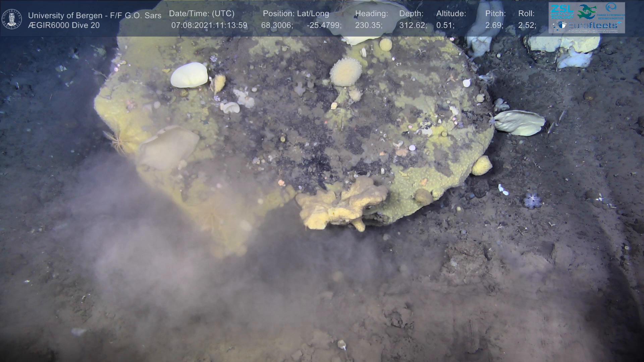Click the University of Bergen seal logo
The image size is (644, 362).
12,19
